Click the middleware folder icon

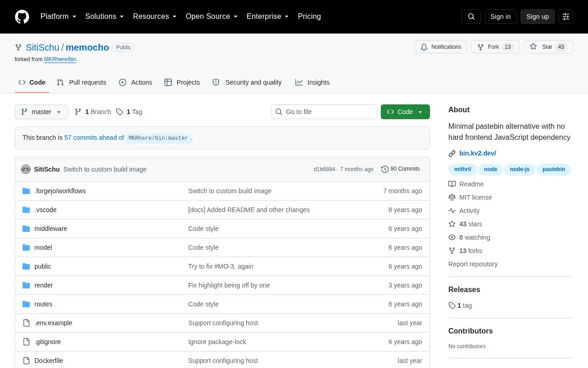click(x=26, y=229)
